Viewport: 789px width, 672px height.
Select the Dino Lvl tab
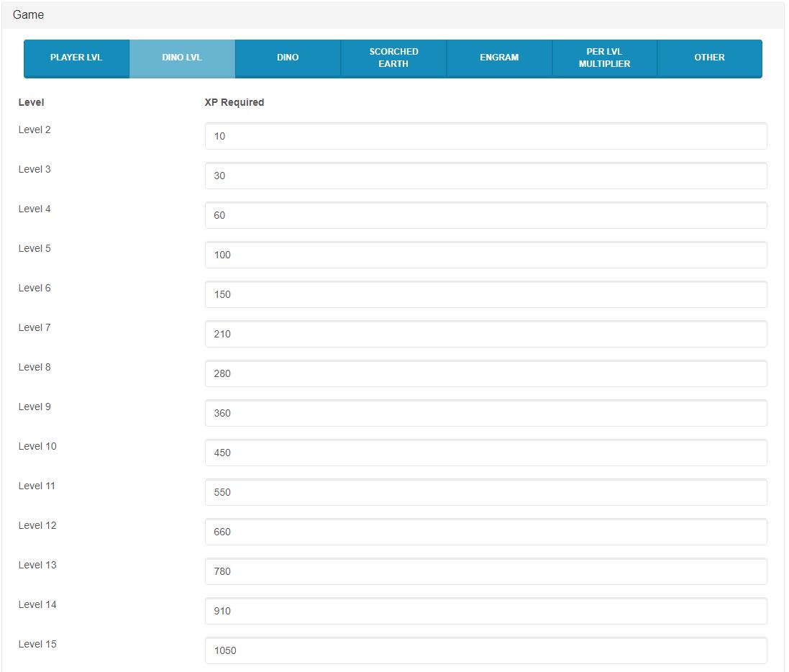tap(182, 58)
